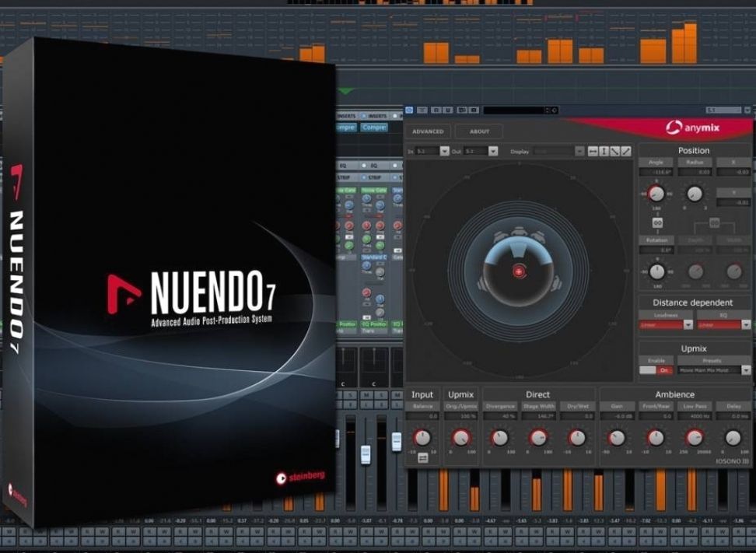Screen dimensions: 756x553
Task: Click the Ambience Gain -6.0 dB value field
Action: click(617, 416)
